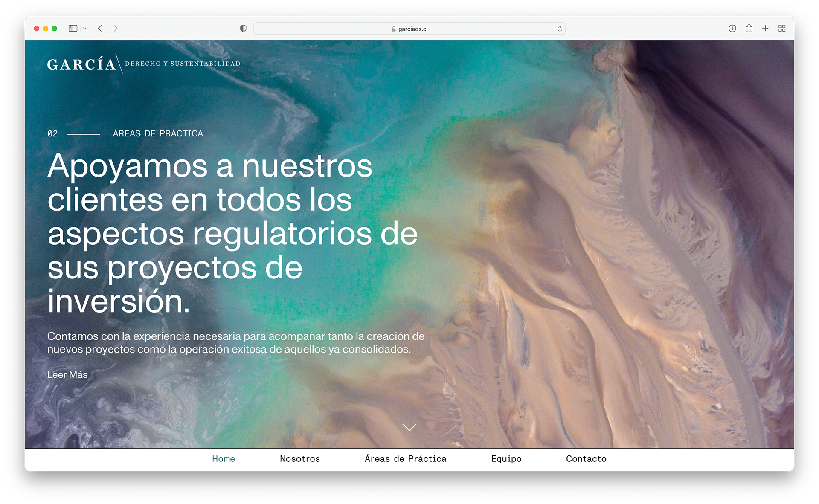Go forward to next page
819x504 pixels.
[x=115, y=29]
